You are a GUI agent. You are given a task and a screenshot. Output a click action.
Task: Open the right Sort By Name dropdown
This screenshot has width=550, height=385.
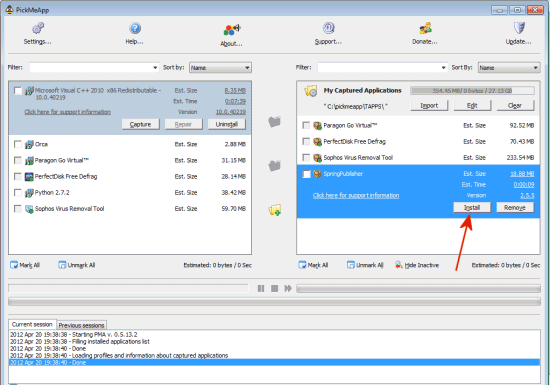[509, 68]
